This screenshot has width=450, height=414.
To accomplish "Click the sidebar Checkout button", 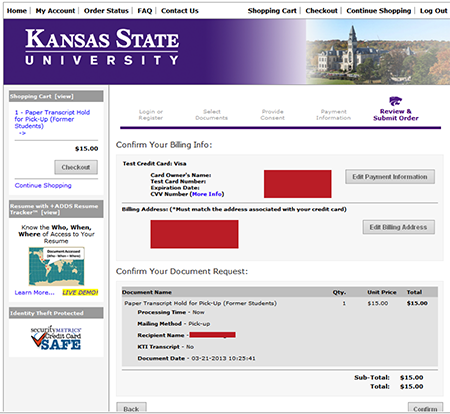I will (x=76, y=167).
